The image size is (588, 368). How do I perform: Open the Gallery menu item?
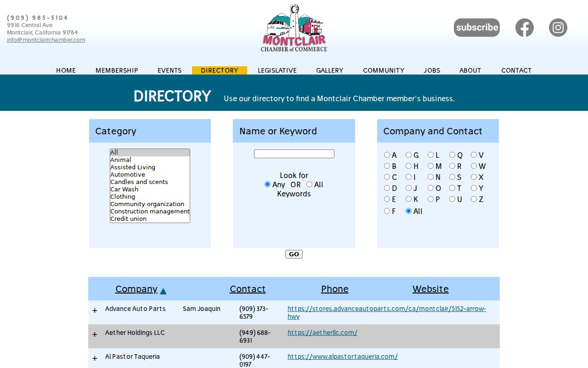click(x=330, y=70)
